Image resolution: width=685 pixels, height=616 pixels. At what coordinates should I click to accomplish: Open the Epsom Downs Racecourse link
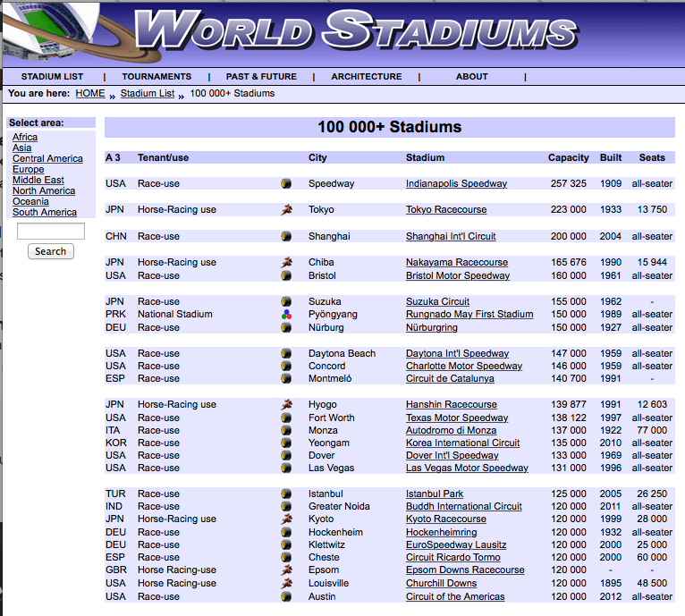[465, 570]
